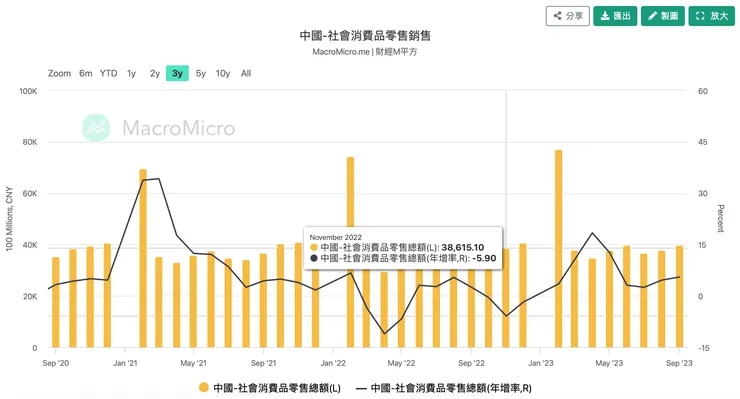This screenshot has width=740, height=399.
Task: Click the tall bar right of Jan '21
Action: pos(143,258)
